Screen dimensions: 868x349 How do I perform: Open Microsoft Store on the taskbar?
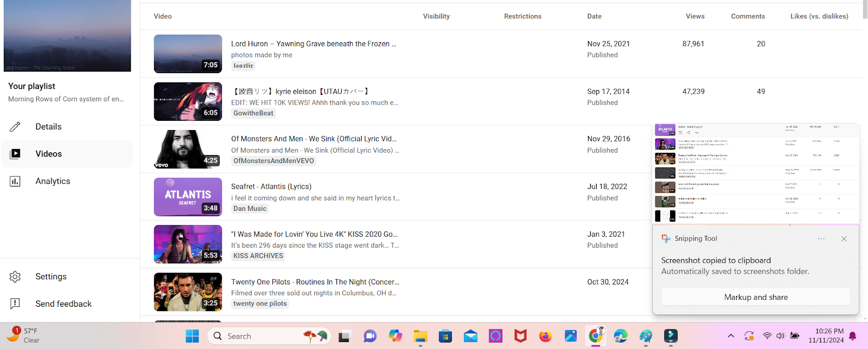click(445, 336)
